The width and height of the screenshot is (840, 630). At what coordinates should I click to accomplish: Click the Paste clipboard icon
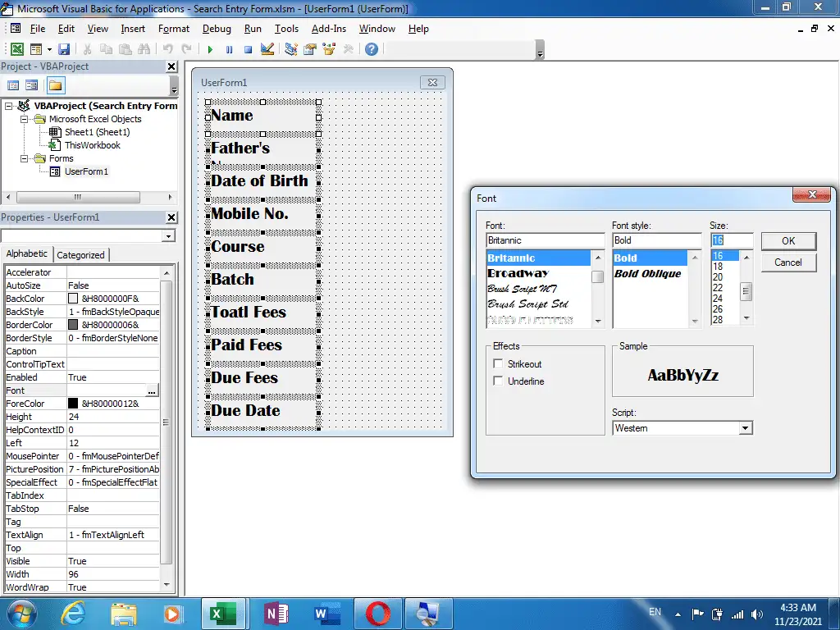coord(126,49)
